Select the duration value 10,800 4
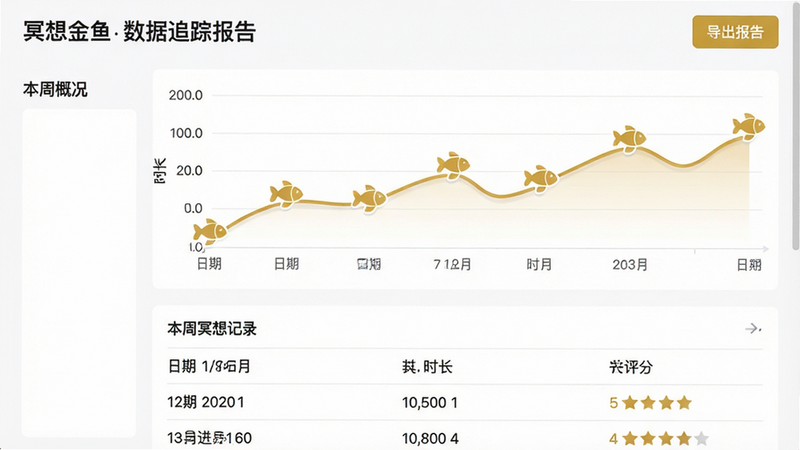 pos(430,438)
